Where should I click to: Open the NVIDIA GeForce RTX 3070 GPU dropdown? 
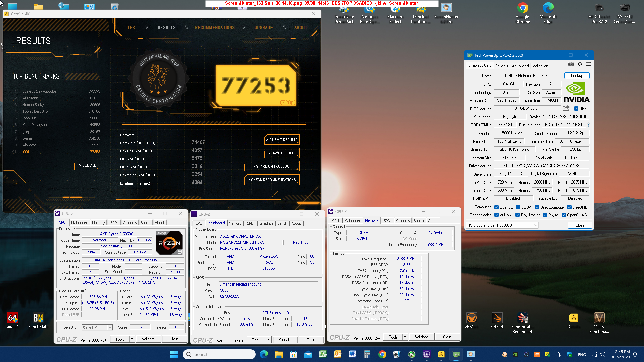[502, 225]
